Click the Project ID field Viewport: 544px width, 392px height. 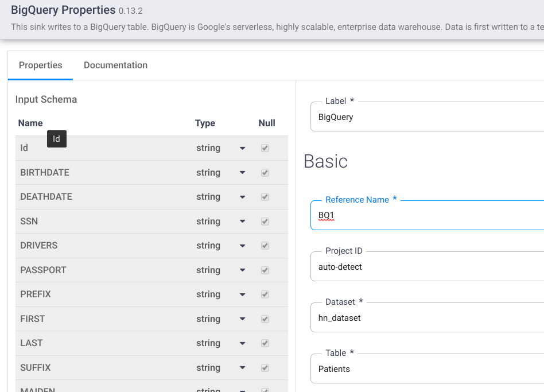pyautogui.click(x=428, y=267)
